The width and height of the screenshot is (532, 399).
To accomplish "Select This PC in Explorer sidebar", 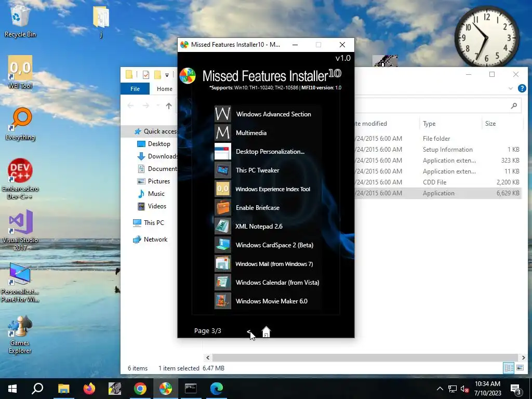I will 149,223.
